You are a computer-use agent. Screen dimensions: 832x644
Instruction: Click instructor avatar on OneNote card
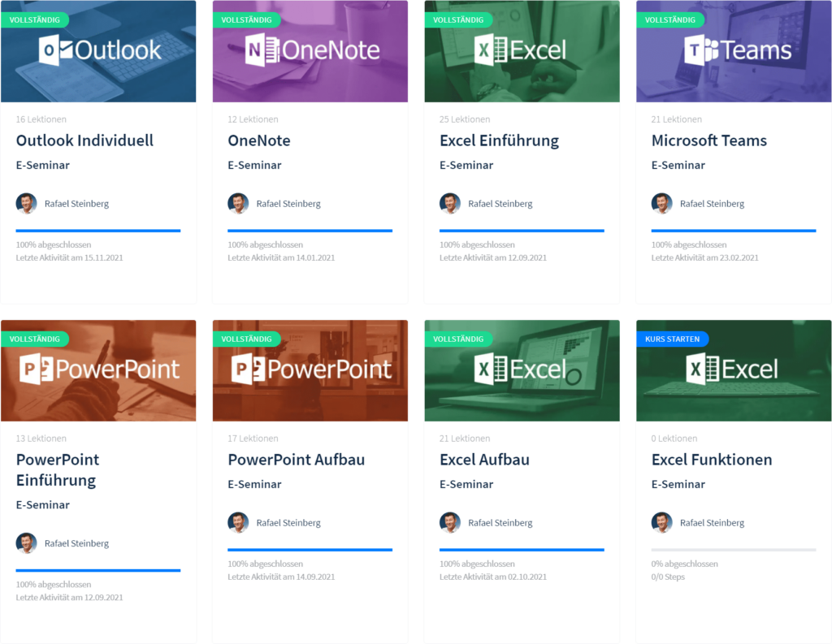click(238, 203)
